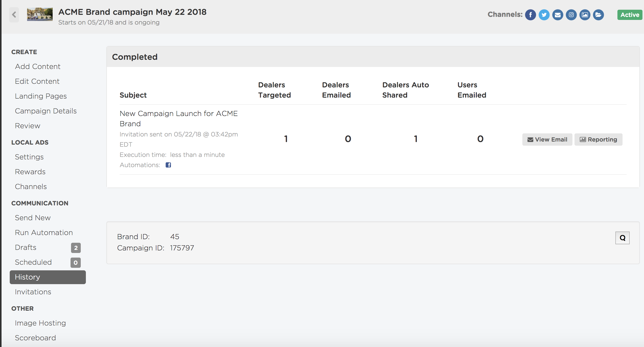
Task: Open the Instagram channel icon
Action: pos(571,15)
